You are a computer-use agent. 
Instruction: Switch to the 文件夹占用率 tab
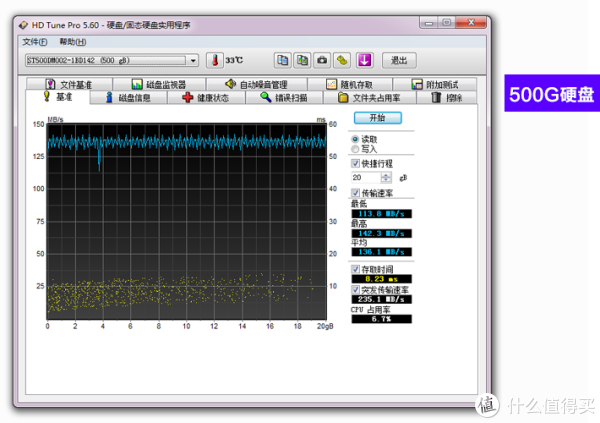370,98
